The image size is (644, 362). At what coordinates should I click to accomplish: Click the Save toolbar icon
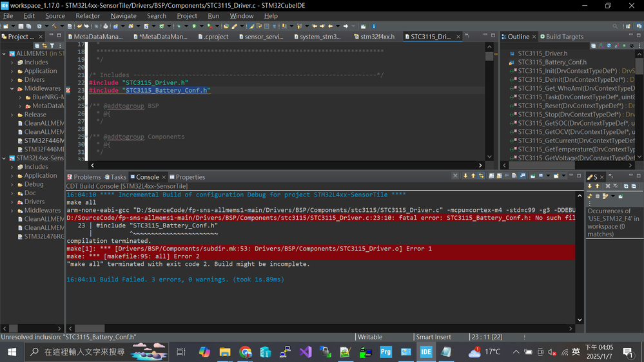(21, 26)
